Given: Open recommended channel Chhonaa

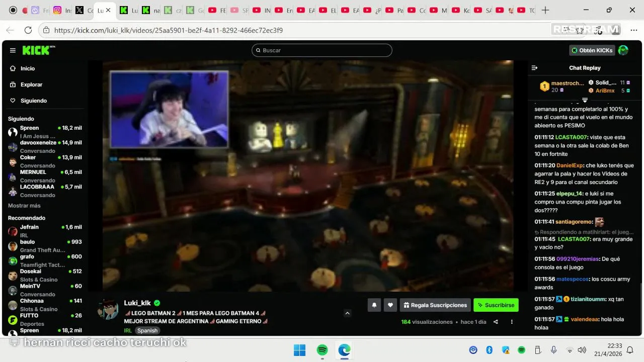Looking at the screenshot, I should [x=45, y=305].
